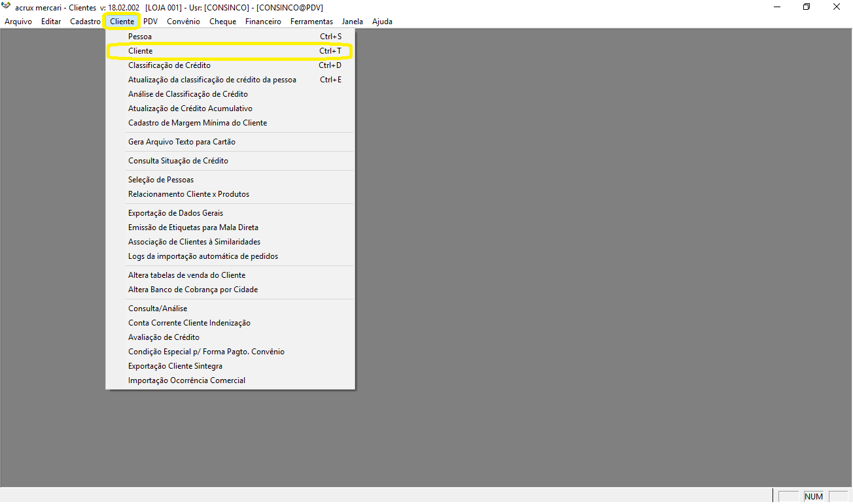Click Gera Arquivo Texto para Cartão

tap(182, 142)
